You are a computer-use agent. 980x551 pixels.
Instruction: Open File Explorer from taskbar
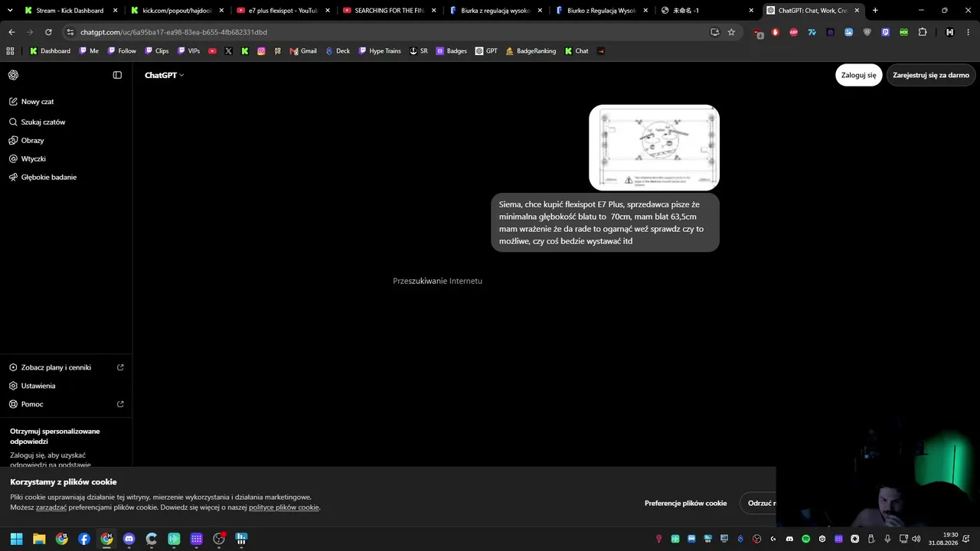pyautogui.click(x=39, y=539)
